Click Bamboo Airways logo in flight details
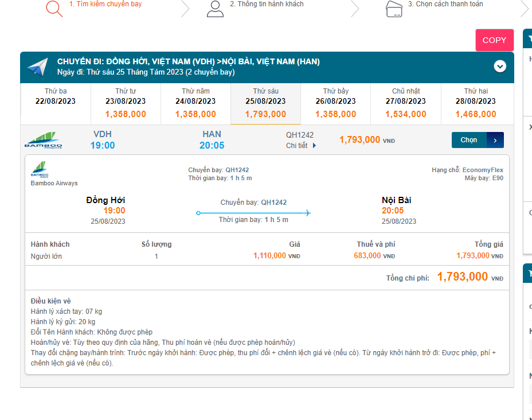Image resolution: width=532 pixels, height=420 pixels. pos(40,170)
